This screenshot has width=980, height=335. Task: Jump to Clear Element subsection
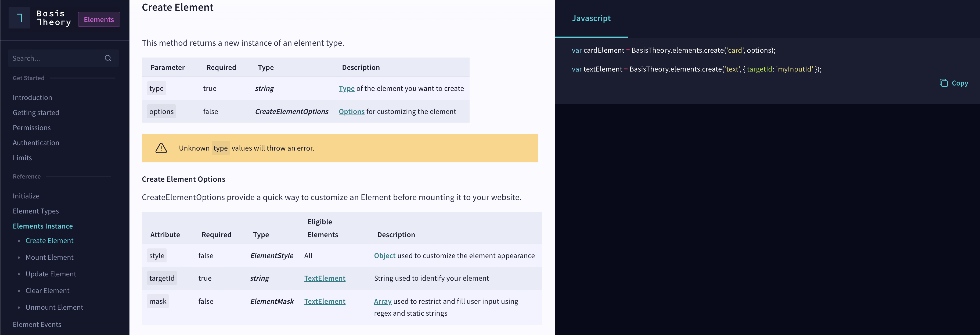point(47,290)
